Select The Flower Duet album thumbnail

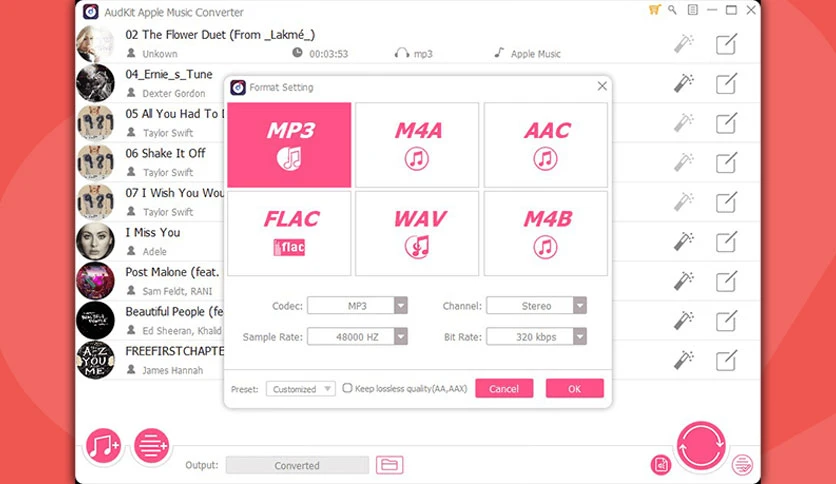coord(95,44)
